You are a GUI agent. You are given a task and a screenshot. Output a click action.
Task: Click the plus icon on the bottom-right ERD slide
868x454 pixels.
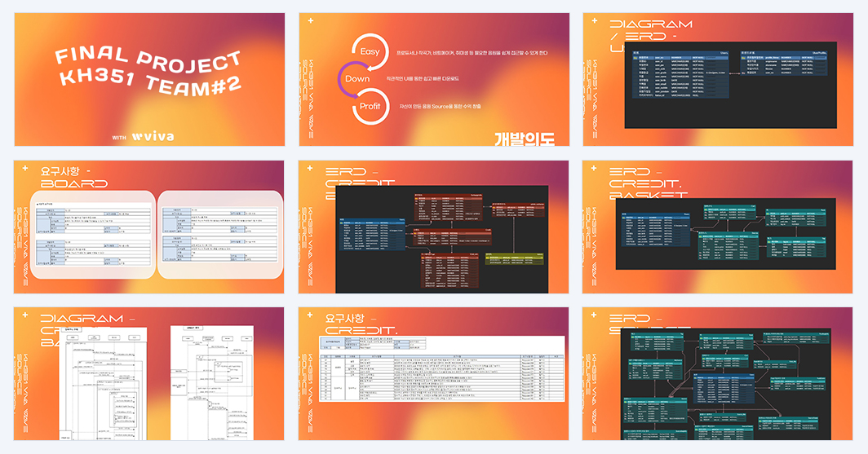pos(594,315)
